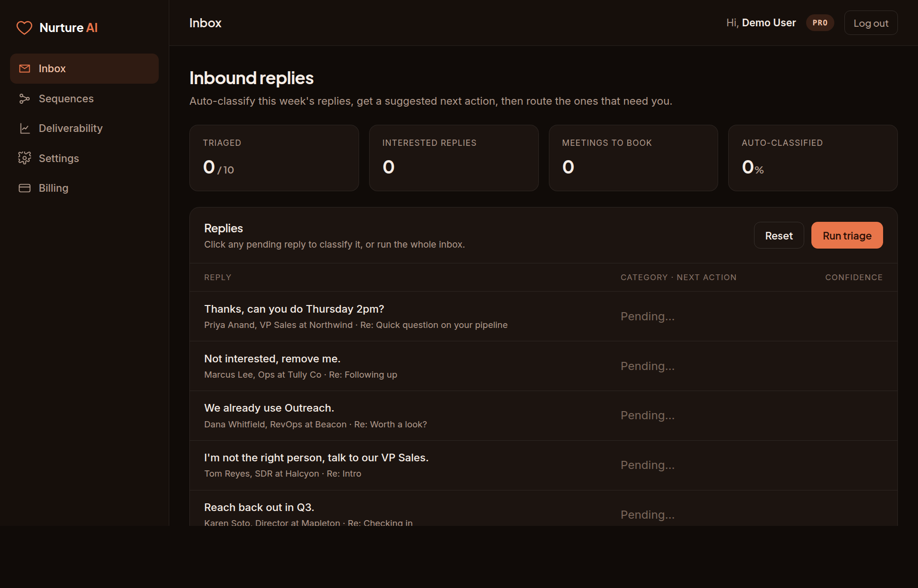
Task: Click the Inbox page title in header
Action: coord(205,23)
